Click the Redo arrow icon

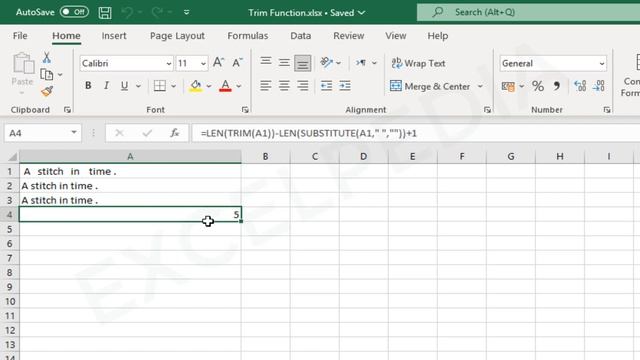click(157, 12)
